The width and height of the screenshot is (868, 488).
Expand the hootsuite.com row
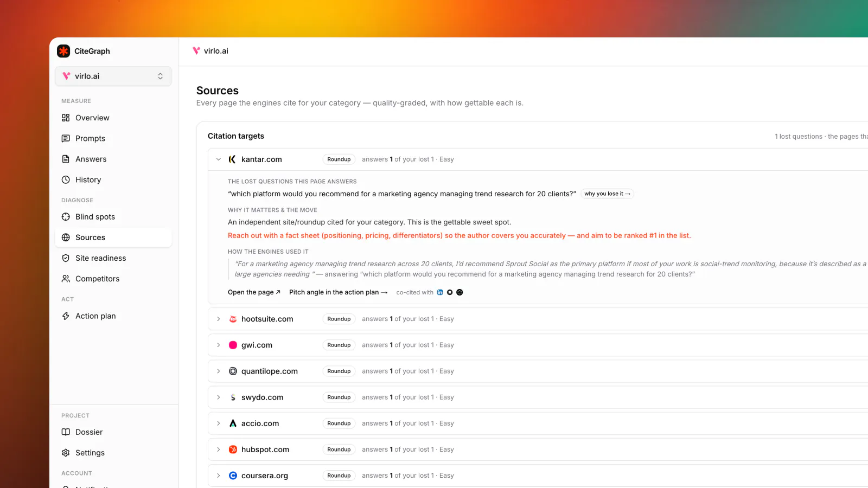[x=219, y=319]
